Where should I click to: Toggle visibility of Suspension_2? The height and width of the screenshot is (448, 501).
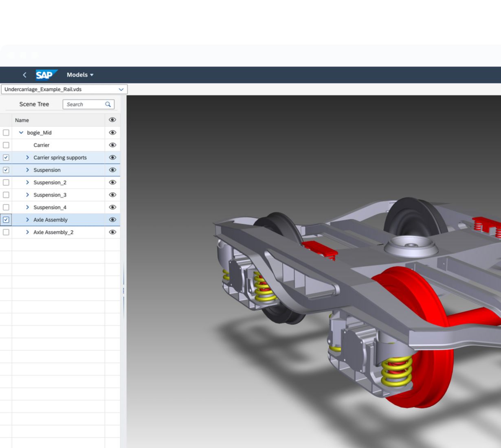pos(112,182)
